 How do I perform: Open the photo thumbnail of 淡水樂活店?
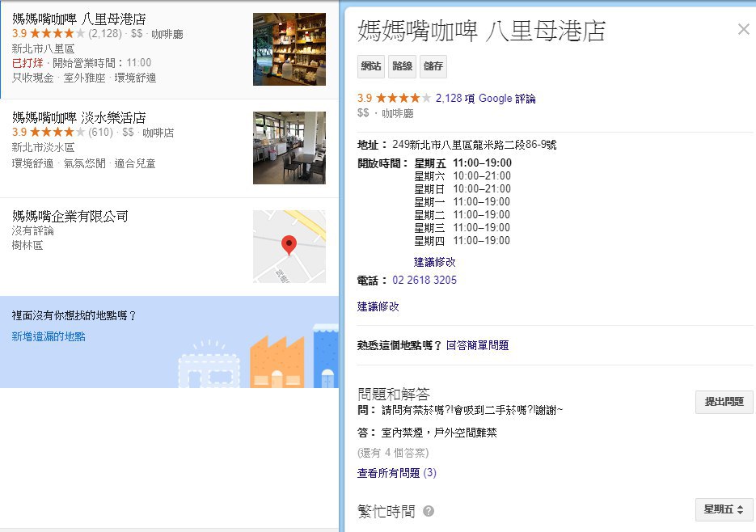(289, 148)
